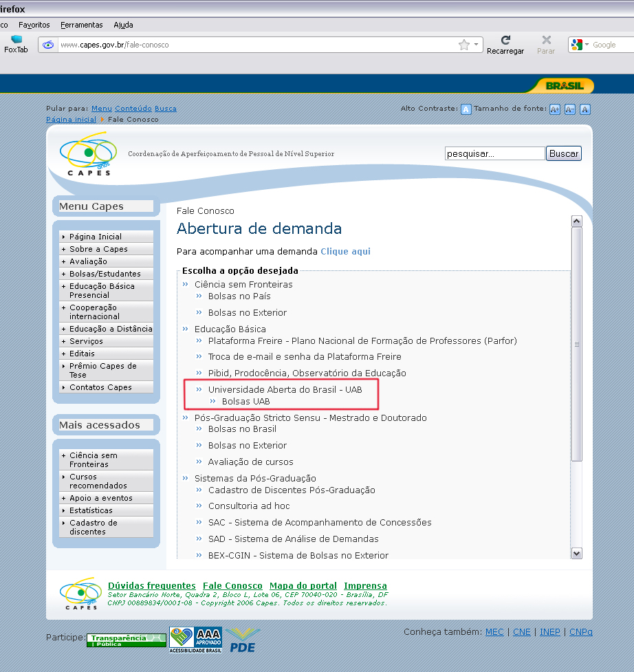Select Avaliação de cursos option

click(250, 462)
